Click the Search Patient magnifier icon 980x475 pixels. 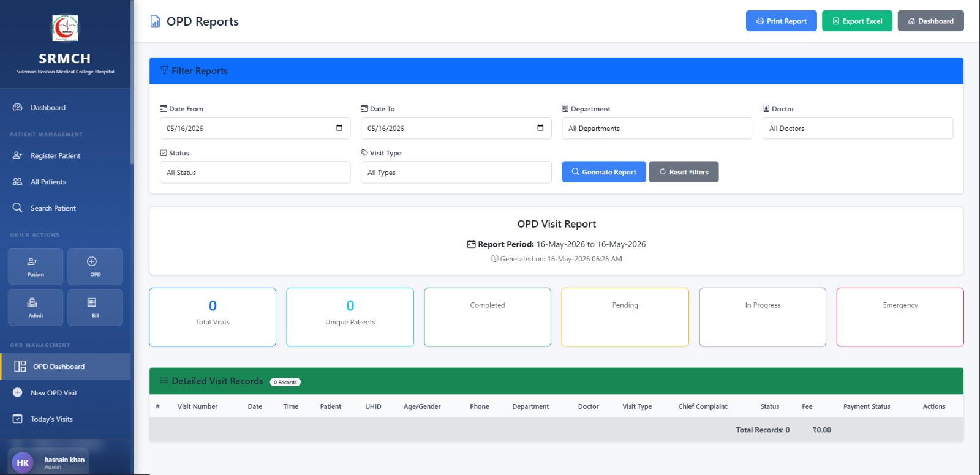pos(18,208)
